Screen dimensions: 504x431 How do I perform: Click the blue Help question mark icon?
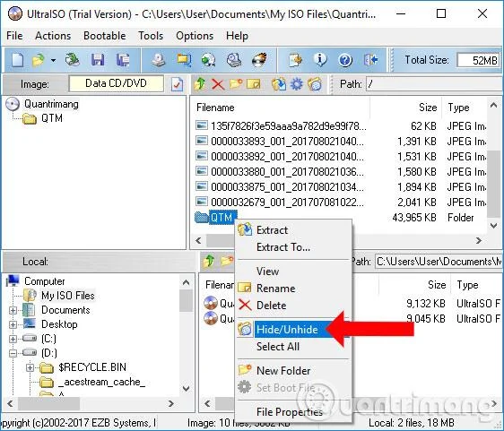(345, 60)
